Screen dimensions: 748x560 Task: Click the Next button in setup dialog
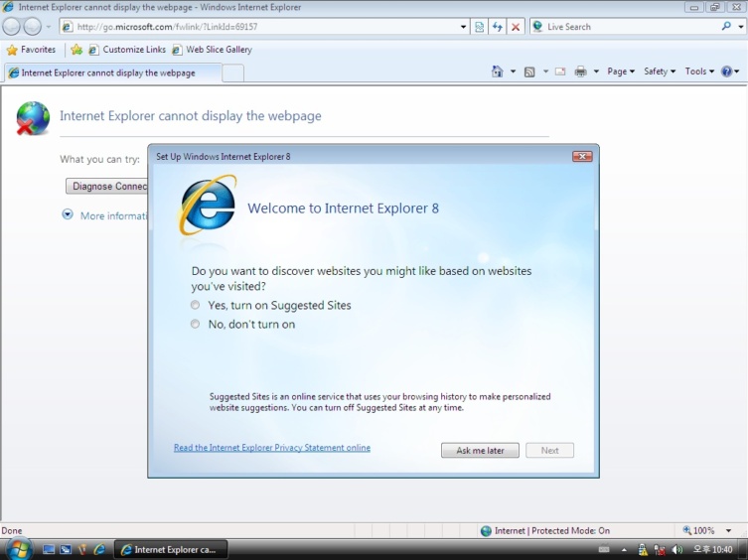[x=549, y=451]
